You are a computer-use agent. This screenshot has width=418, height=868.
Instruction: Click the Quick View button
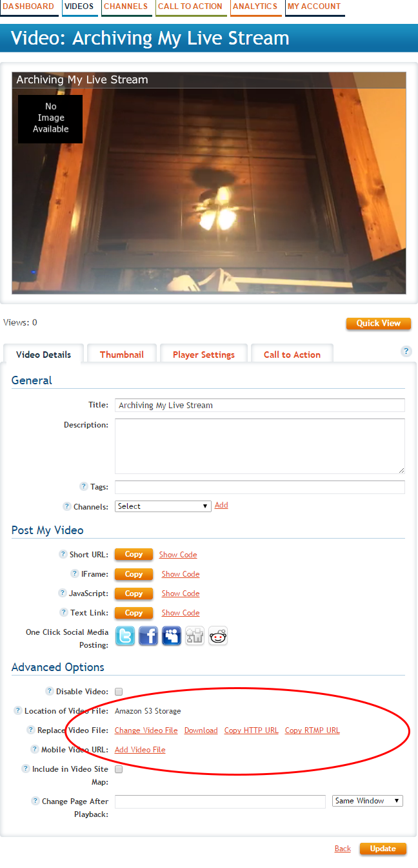point(379,324)
